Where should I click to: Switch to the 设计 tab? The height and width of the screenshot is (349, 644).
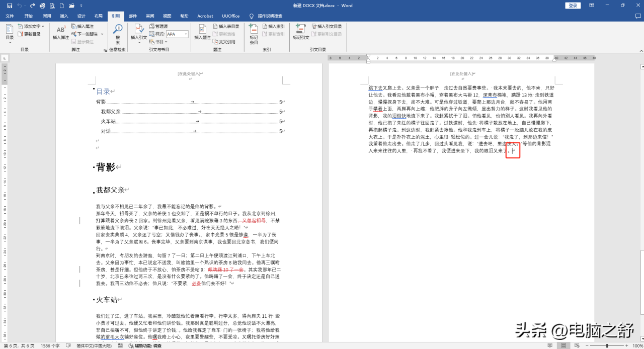pyautogui.click(x=82, y=16)
